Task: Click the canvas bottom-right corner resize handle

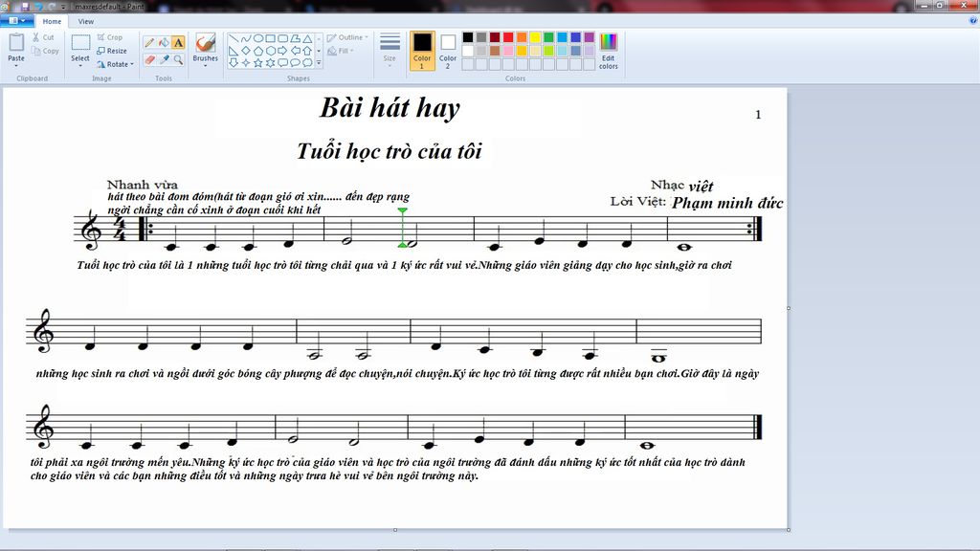Action: pyautogui.click(x=789, y=530)
